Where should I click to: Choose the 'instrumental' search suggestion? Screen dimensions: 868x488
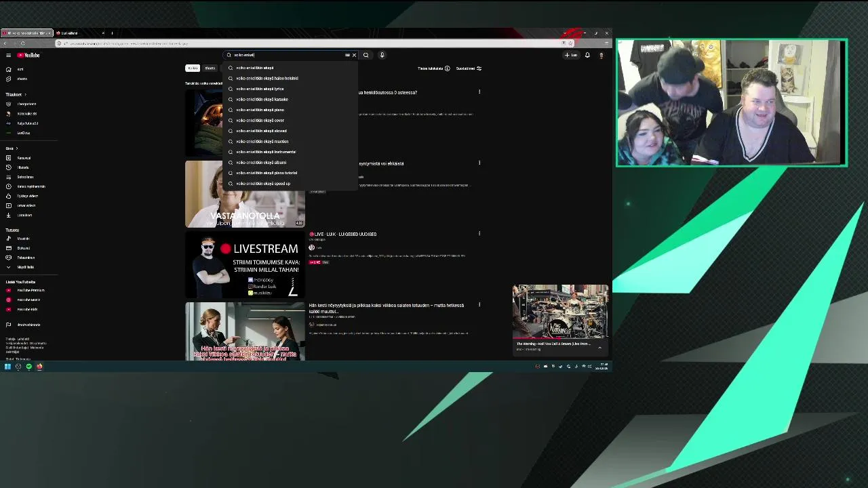[x=290, y=152]
